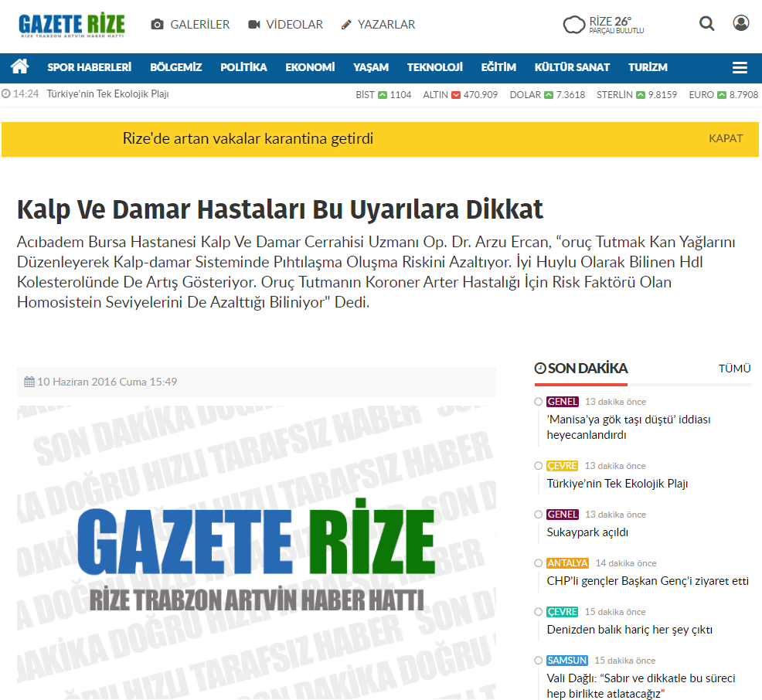Click the DOLAR rate 7.3618
Viewport: 762px width, 700px height.
(570, 95)
